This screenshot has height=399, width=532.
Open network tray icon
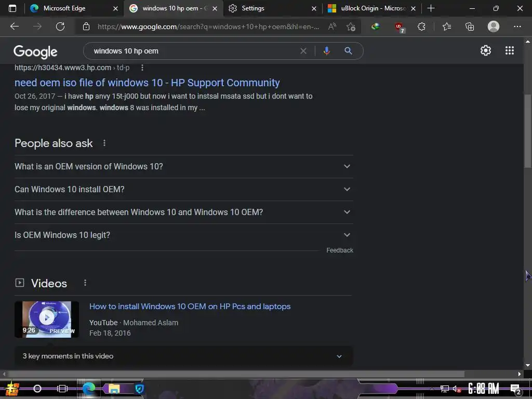[445, 389]
